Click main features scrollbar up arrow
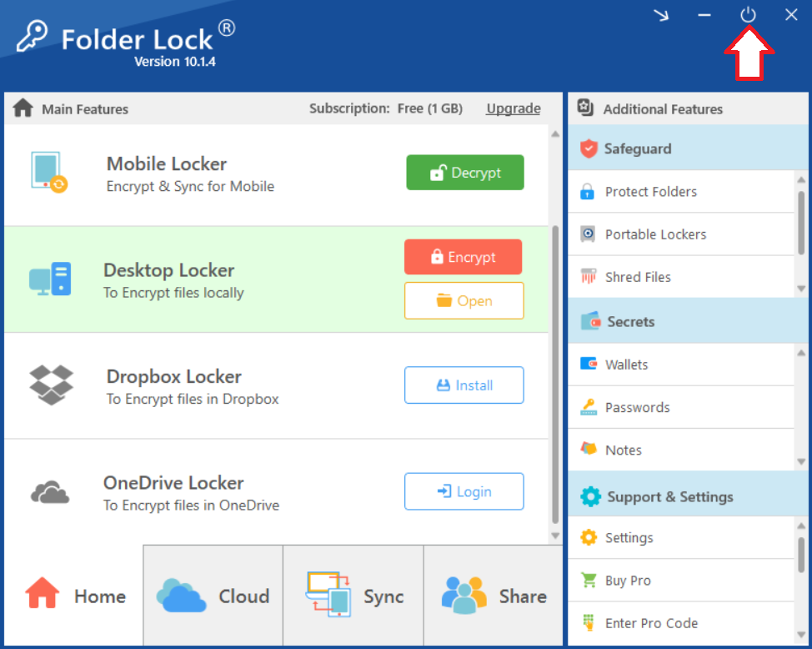812x649 pixels. 555,134
